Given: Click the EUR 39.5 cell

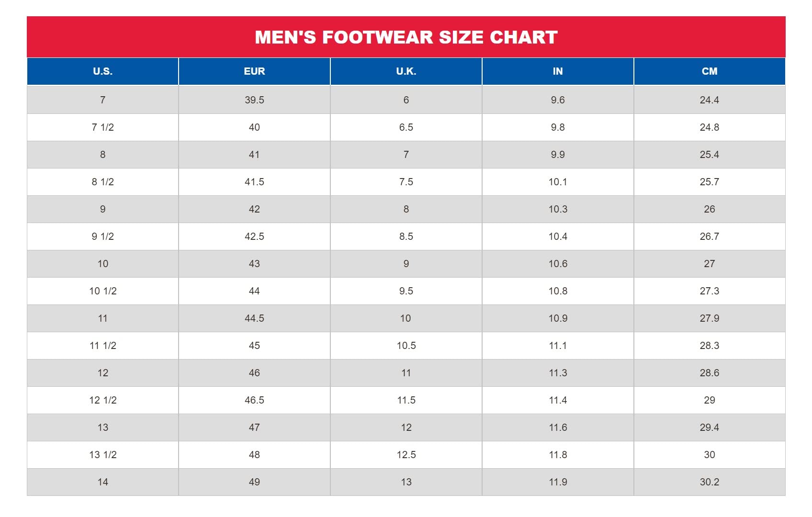Looking at the screenshot, I should (x=254, y=100).
